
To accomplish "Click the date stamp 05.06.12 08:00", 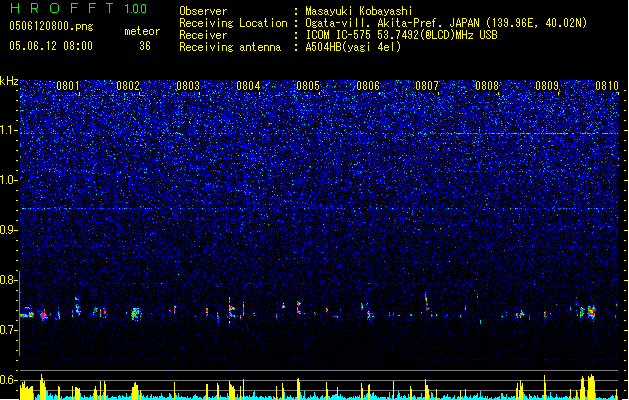I will 51,46.
